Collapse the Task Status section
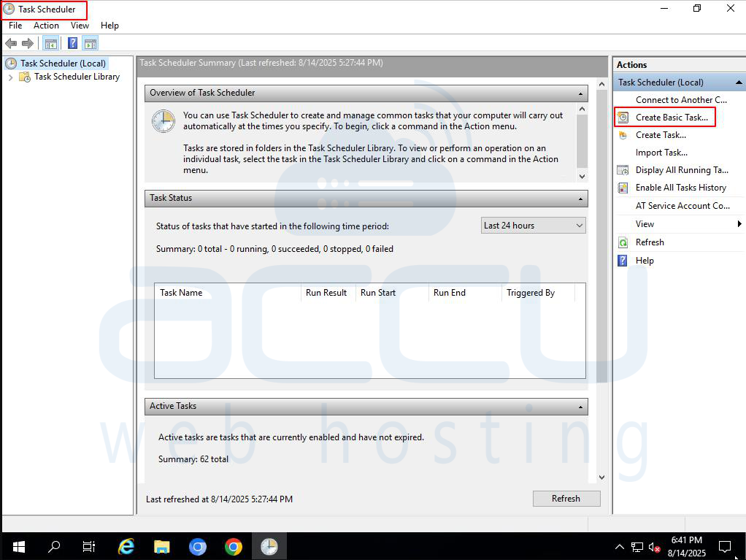 click(x=582, y=199)
